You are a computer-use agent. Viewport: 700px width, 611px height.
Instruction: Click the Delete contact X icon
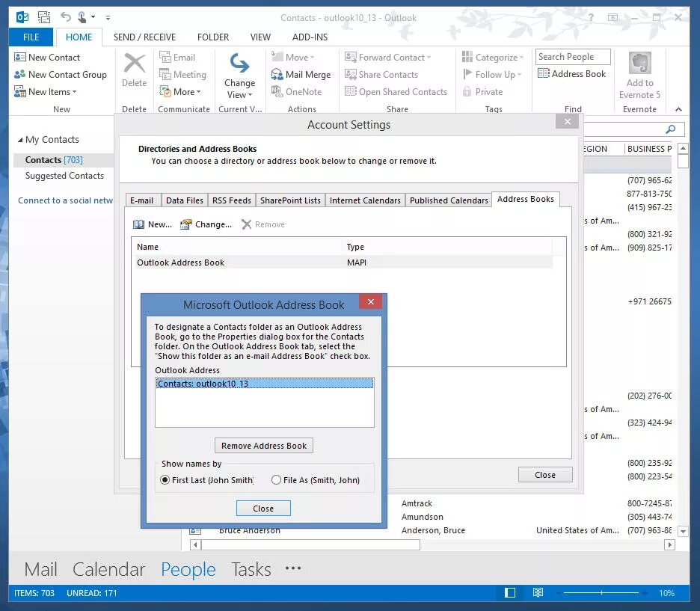tap(134, 64)
